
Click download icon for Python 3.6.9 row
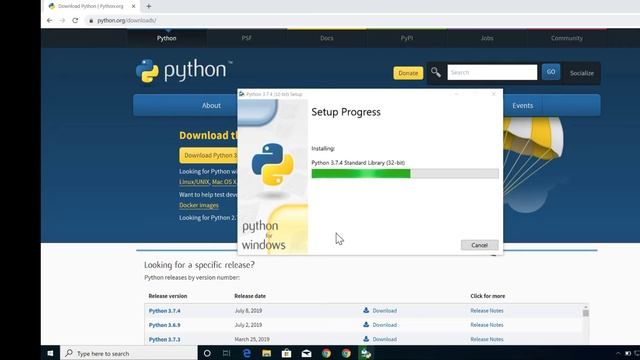click(366, 324)
